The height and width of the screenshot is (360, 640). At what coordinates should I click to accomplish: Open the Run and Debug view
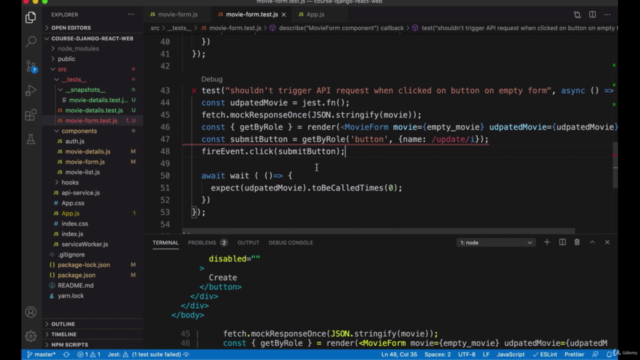point(31,91)
